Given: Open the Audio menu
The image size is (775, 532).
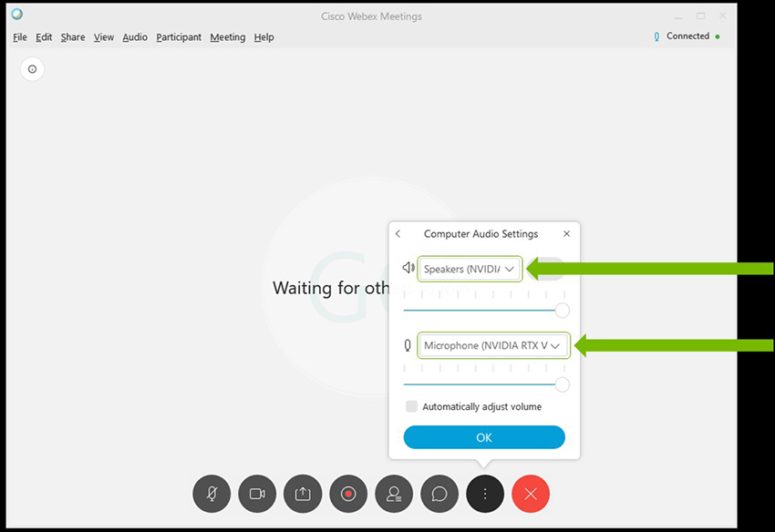Looking at the screenshot, I should pyautogui.click(x=135, y=37).
